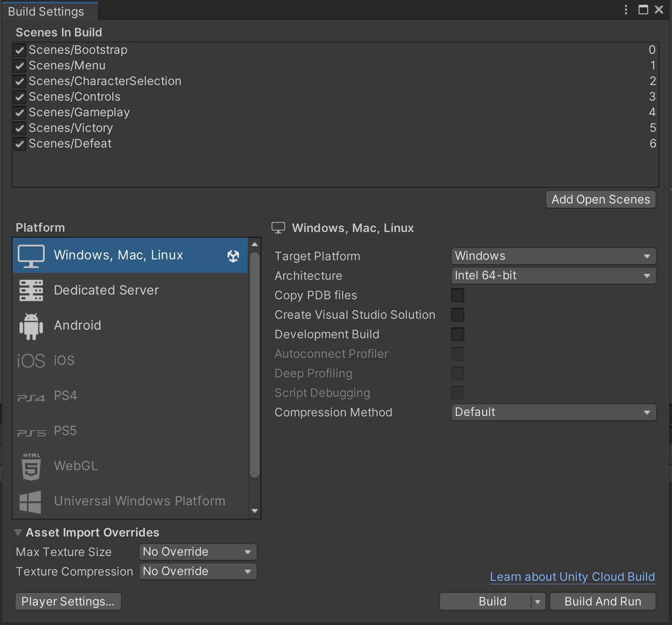Click the Universal Windows Platform logo icon
Screen dimensions: 672x625
[x=30, y=502]
